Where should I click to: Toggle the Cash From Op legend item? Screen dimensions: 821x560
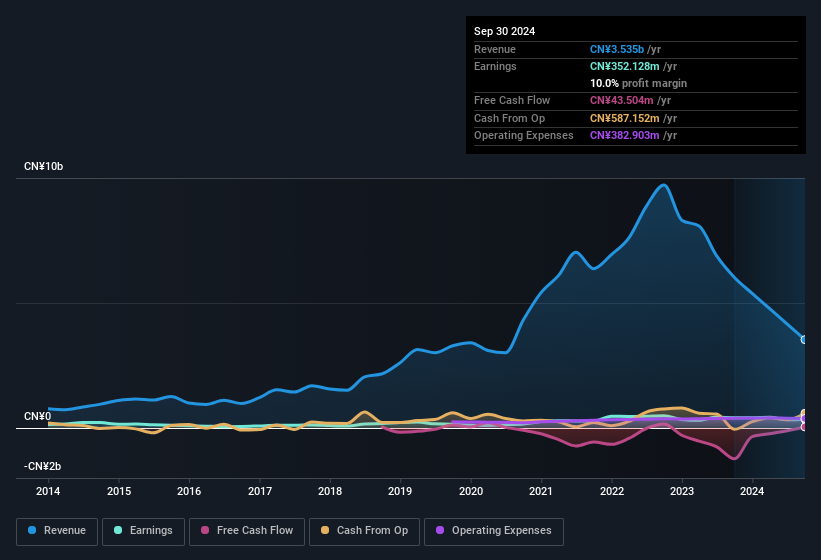pyautogui.click(x=364, y=531)
